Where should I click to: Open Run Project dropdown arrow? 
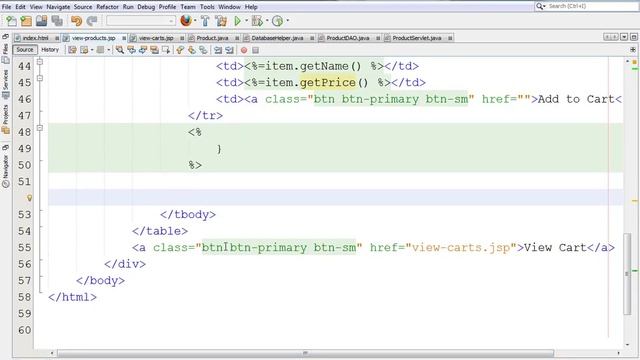point(246,21)
